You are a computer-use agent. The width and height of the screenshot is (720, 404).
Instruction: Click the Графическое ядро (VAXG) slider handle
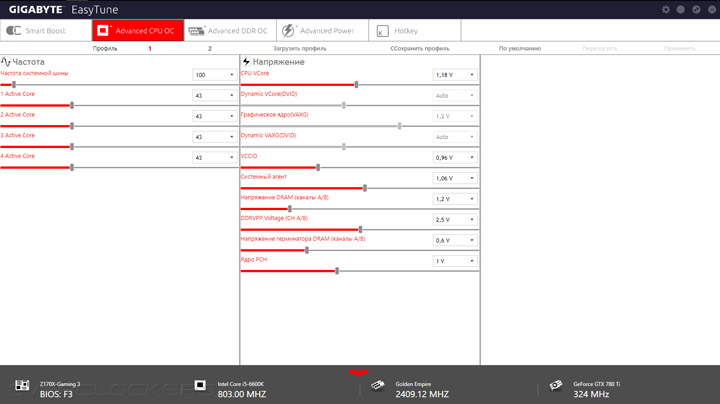(x=399, y=126)
